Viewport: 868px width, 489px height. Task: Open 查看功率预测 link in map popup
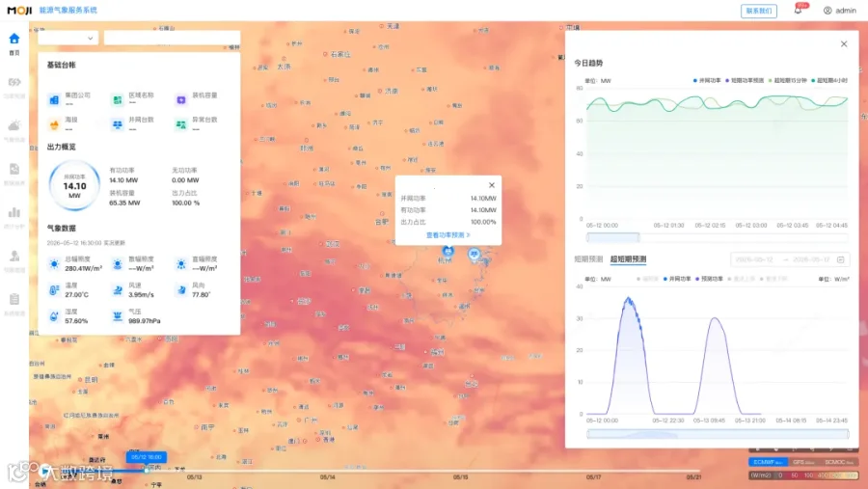click(448, 234)
